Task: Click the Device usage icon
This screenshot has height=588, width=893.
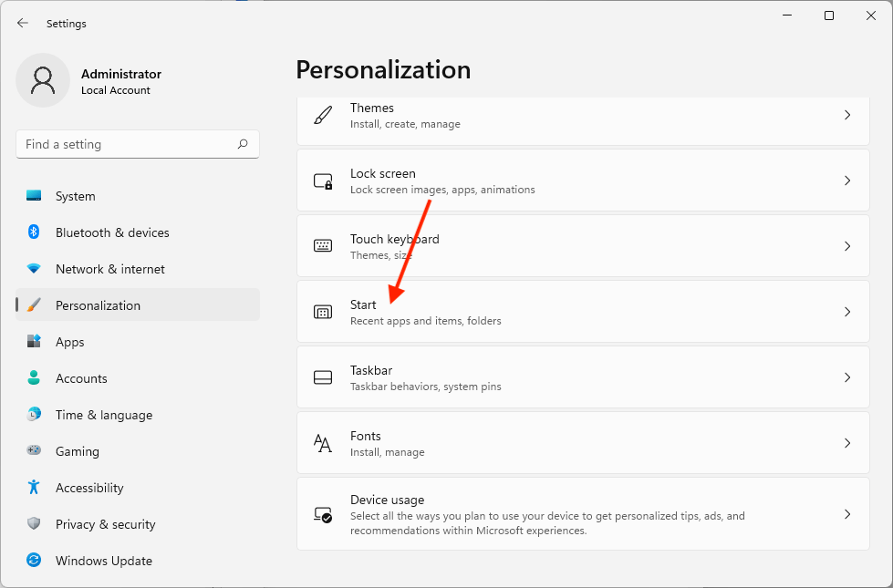Action: point(323,514)
